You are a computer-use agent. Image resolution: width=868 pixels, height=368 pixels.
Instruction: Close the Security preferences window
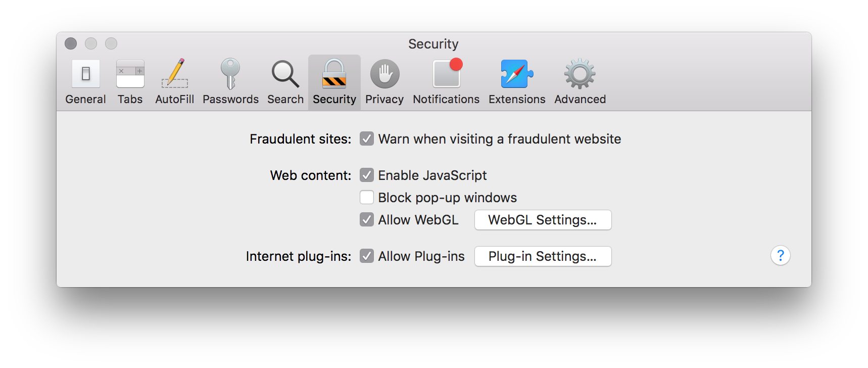click(71, 44)
